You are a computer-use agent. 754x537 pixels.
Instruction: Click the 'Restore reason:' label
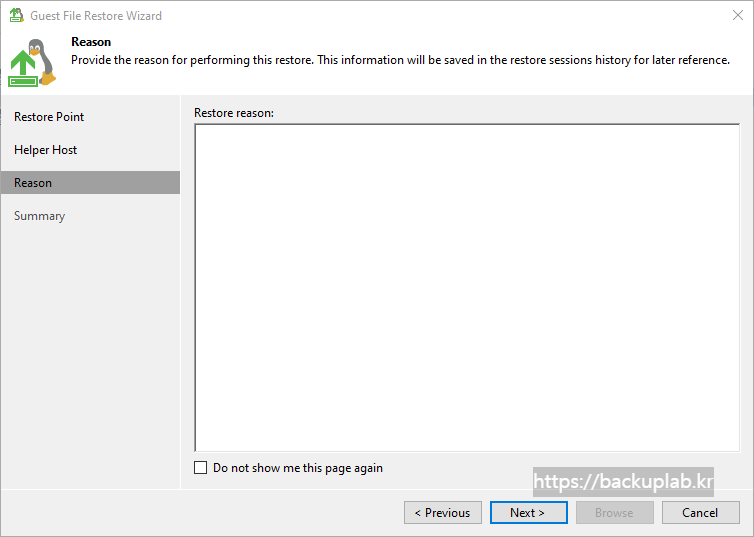[x=234, y=113]
